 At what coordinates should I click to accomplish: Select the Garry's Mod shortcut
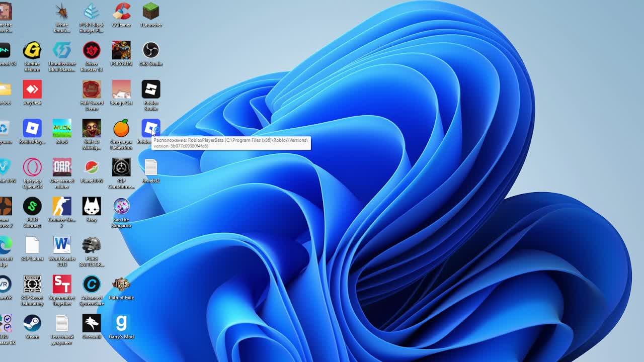(121, 327)
